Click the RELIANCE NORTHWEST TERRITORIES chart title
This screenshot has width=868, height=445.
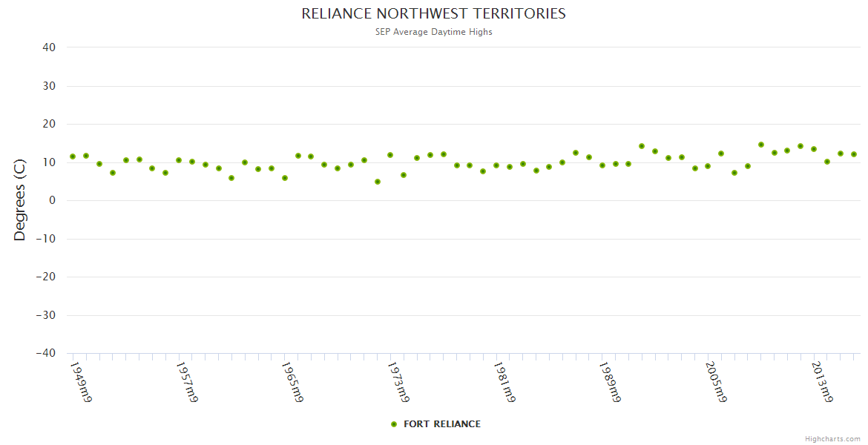433,14
